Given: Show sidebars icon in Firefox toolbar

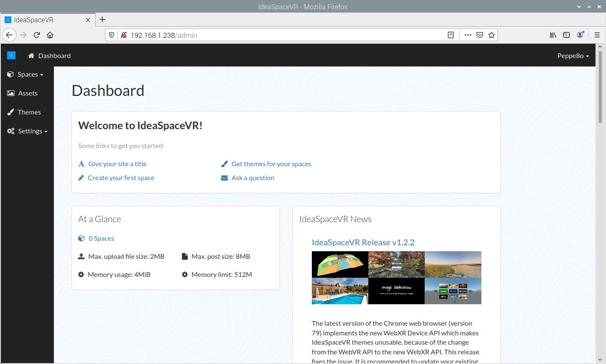Looking at the screenshot, I should 566,35.
